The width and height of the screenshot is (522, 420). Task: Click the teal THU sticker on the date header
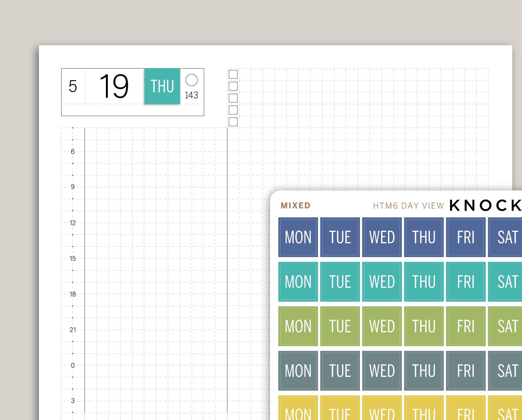[162, 86]
